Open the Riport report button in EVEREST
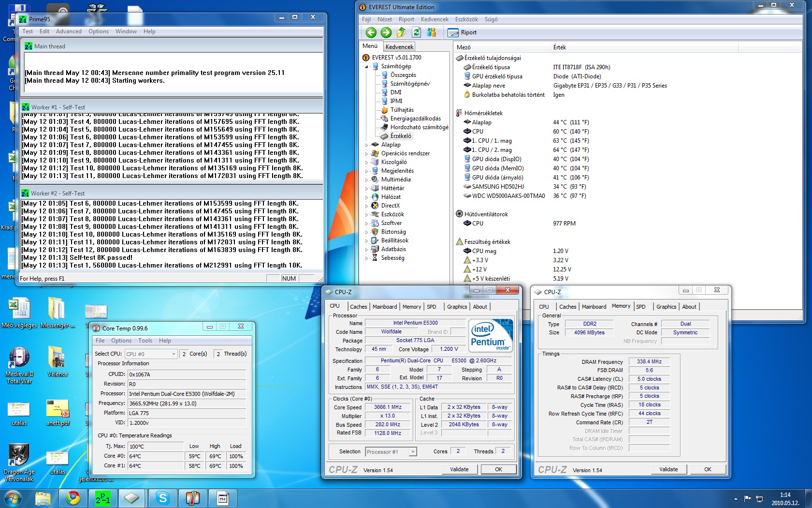 point(463,32)
